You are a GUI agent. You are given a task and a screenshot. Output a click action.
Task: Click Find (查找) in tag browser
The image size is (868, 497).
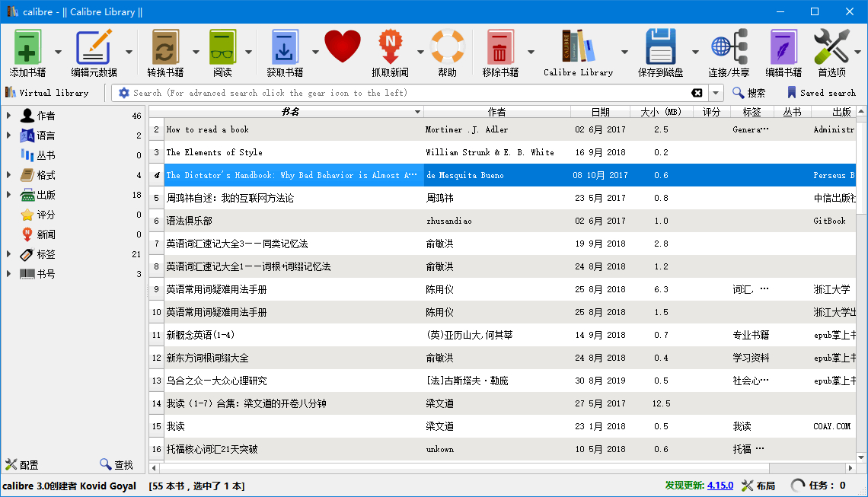tap(116, 465)
